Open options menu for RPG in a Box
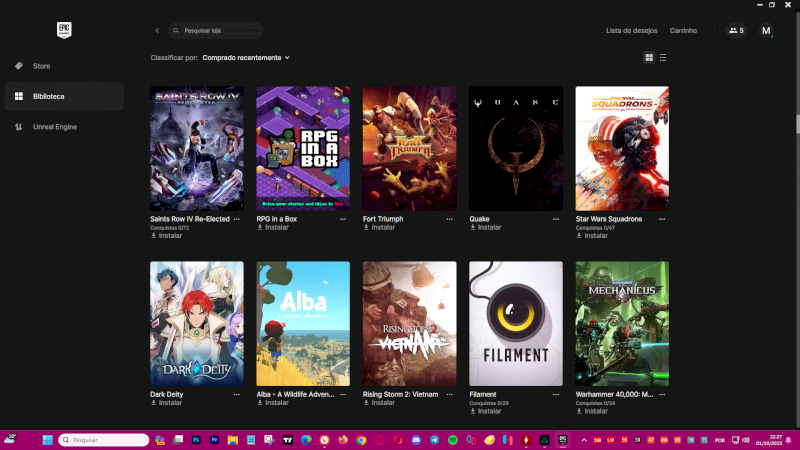 click(x=343, y=219)
